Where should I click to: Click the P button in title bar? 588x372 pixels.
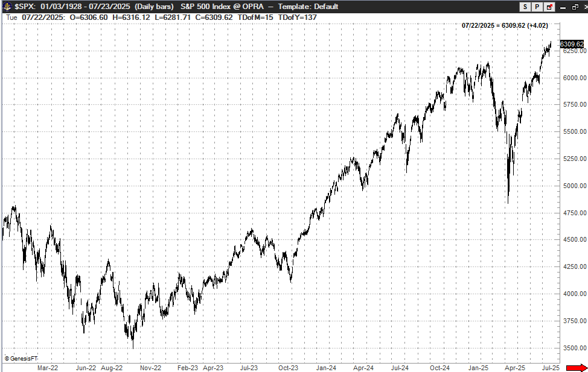pos(537,7)
